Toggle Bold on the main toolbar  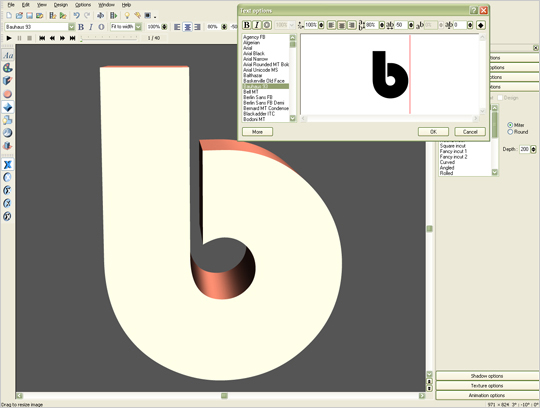pos(81,27)
